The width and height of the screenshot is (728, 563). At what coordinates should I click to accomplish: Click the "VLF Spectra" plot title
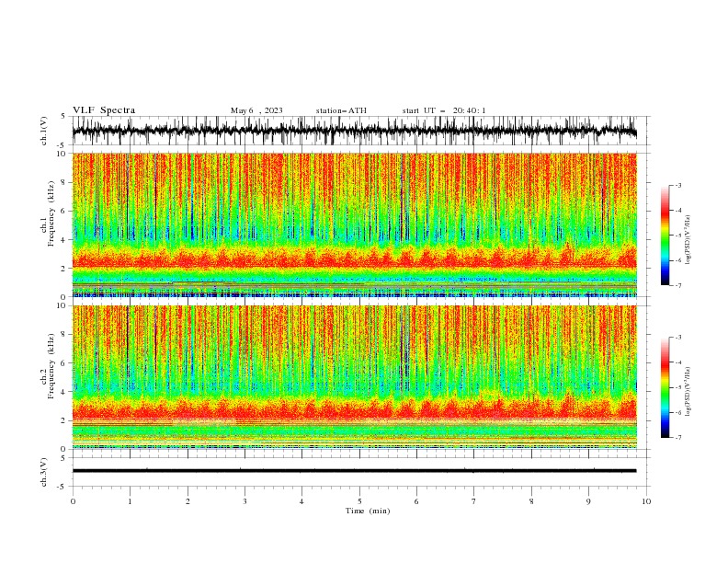point(104,110)
